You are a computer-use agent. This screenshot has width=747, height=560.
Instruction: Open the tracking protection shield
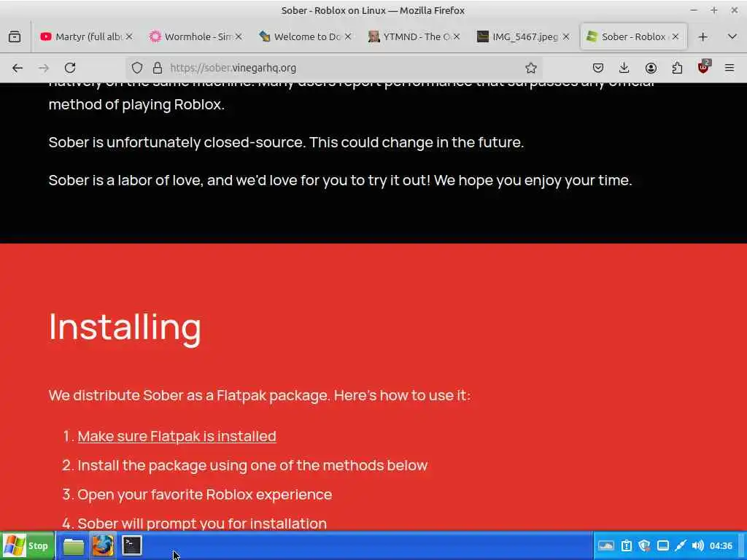coord(137,68)
